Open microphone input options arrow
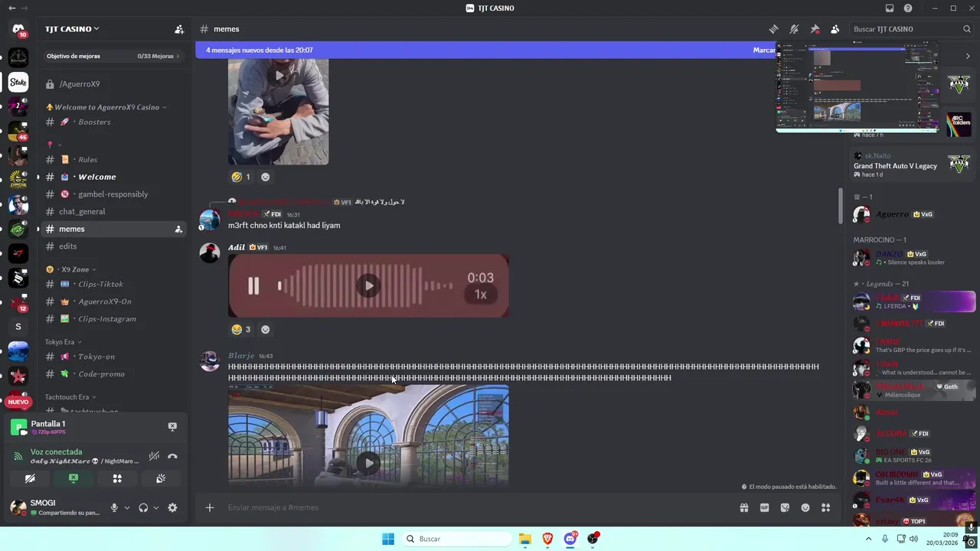Image resolution: width=980 pixels, height=551 pixels. (x=127, y=507)
